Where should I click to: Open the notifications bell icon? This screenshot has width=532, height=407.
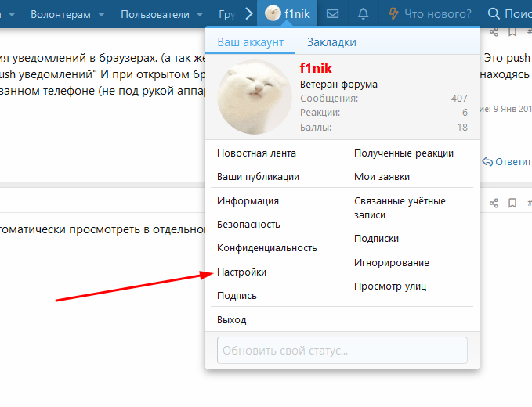363,14
